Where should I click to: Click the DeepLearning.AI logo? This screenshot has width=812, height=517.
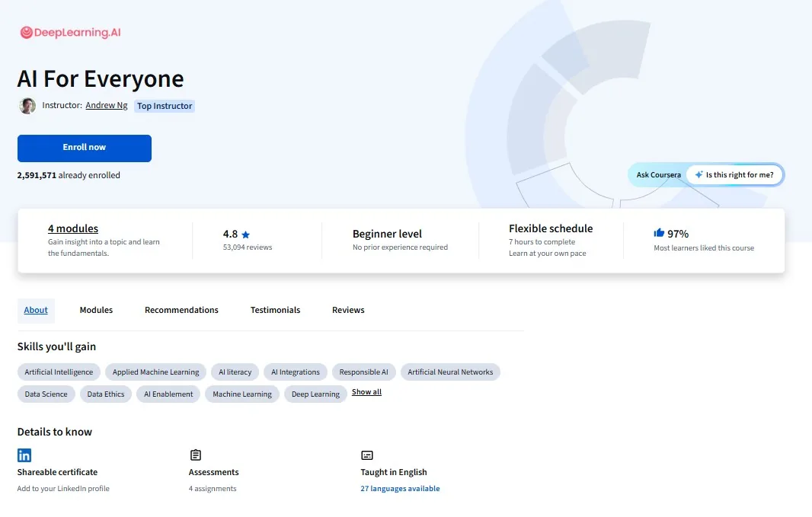point(70,33)
